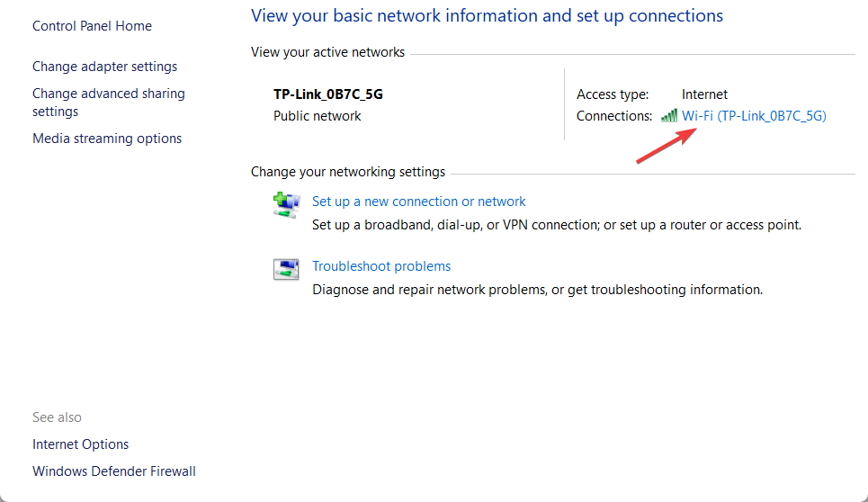This screenshot has width=868, height=502.
Task: Open Change adapter settings
Action: click(x=104, y=67)
